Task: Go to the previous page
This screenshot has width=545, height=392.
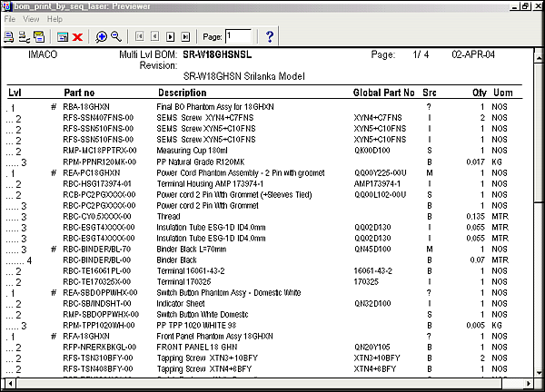Action: [155, 36]
